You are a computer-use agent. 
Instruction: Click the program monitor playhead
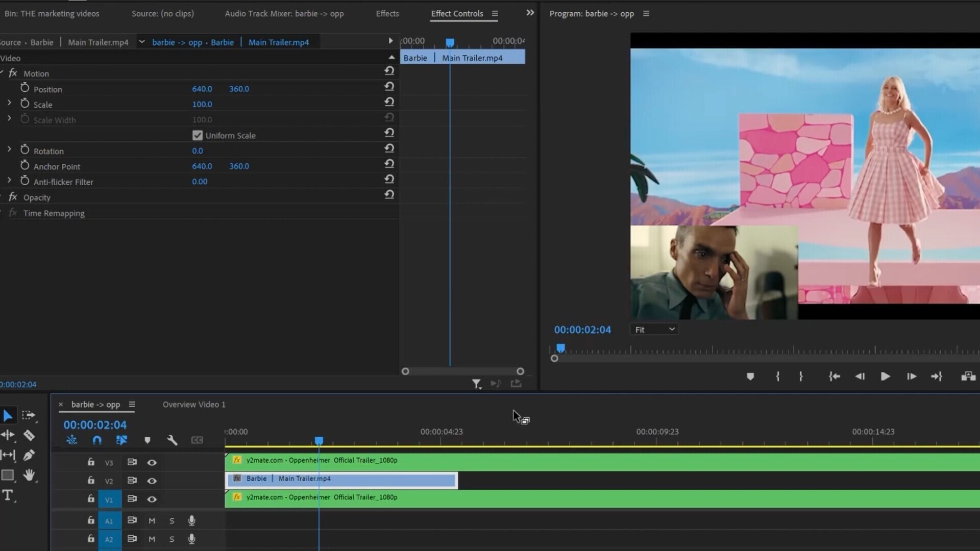pyautogui.click(x=560, y=348)
